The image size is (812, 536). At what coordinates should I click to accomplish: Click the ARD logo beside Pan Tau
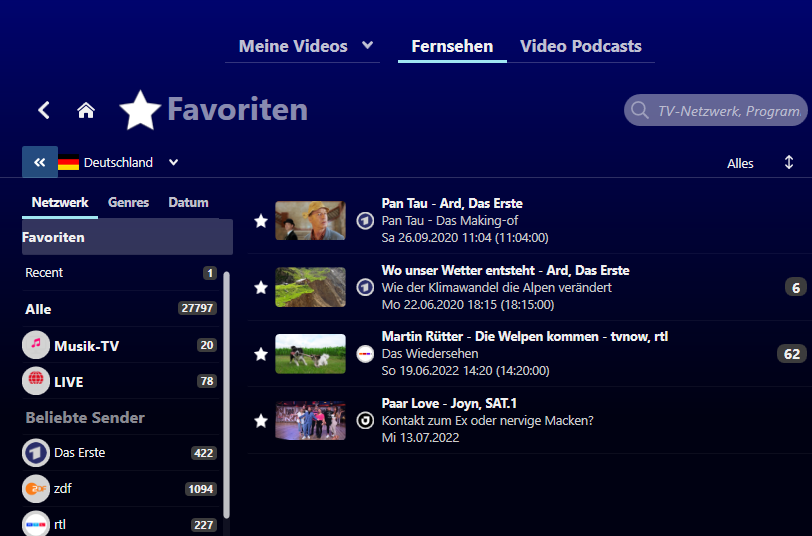[365, 221]
